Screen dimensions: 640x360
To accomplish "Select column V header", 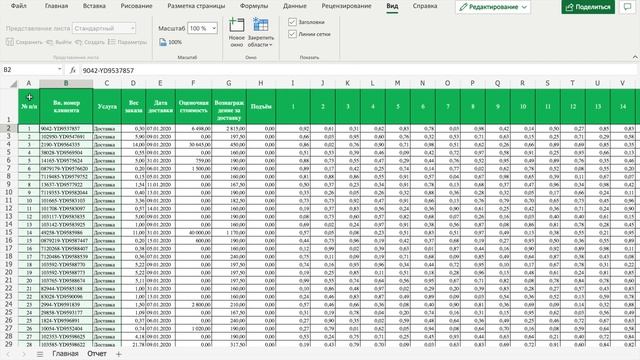I will (x=622, y=83).
